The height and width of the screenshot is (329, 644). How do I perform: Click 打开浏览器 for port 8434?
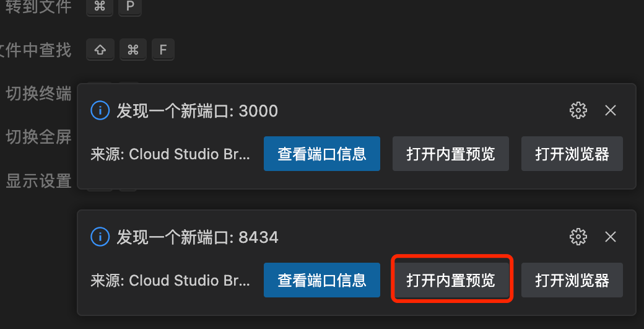(x=572, y=280)
